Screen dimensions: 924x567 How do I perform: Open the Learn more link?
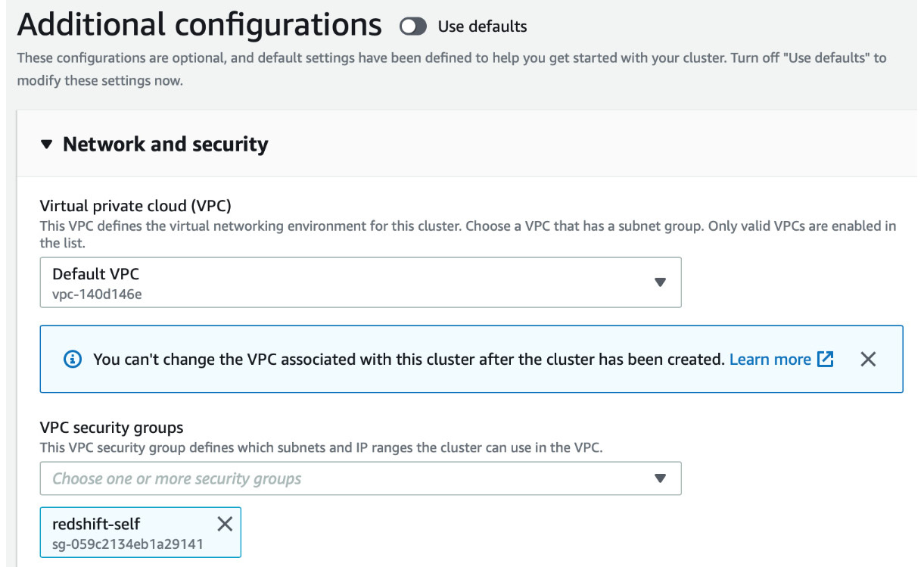click(770, 360)
